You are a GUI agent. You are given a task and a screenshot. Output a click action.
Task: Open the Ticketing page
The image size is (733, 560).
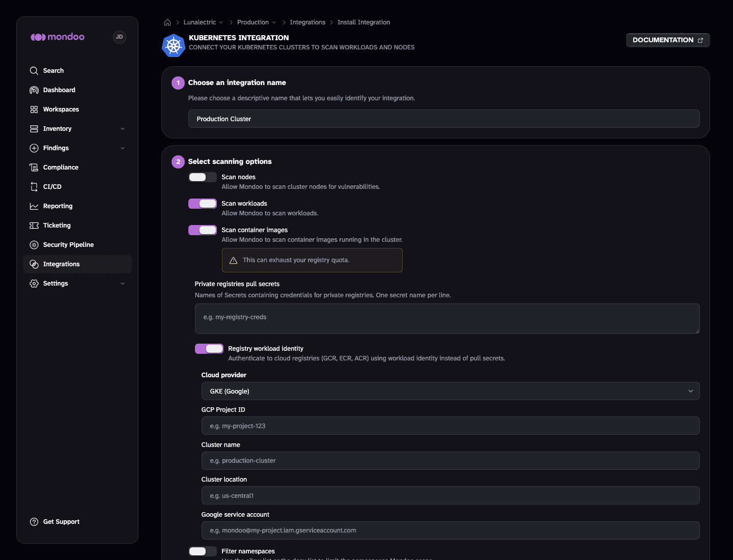(x=77, y=226)
